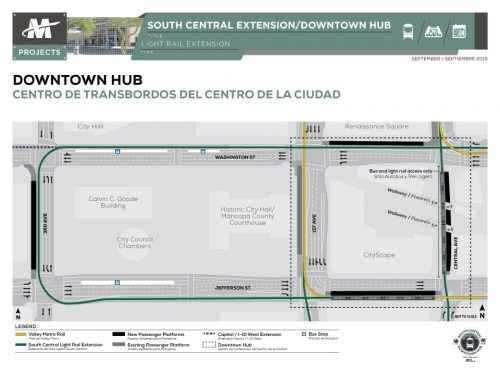This screenshot has width=500, height=375.
Task: Click the 'Calvin C. Goode Building' label
Action: (x=113, y=202)
